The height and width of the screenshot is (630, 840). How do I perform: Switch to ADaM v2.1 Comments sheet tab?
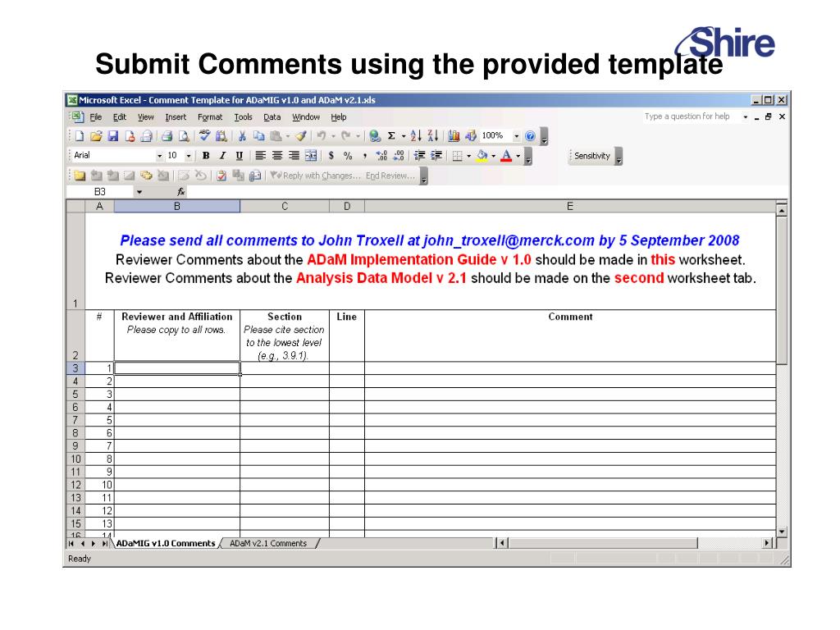pos(268,543)
